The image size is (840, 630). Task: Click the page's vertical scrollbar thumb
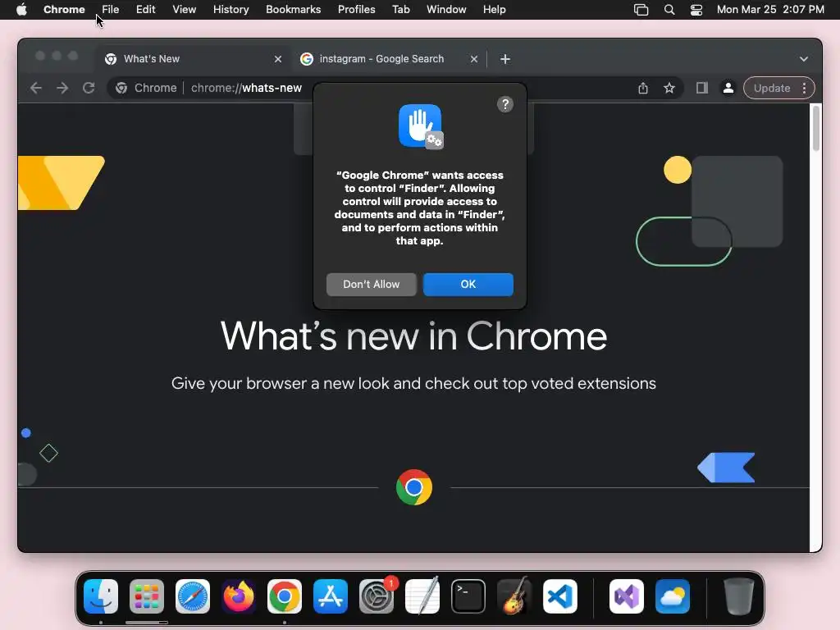(816, 129)
